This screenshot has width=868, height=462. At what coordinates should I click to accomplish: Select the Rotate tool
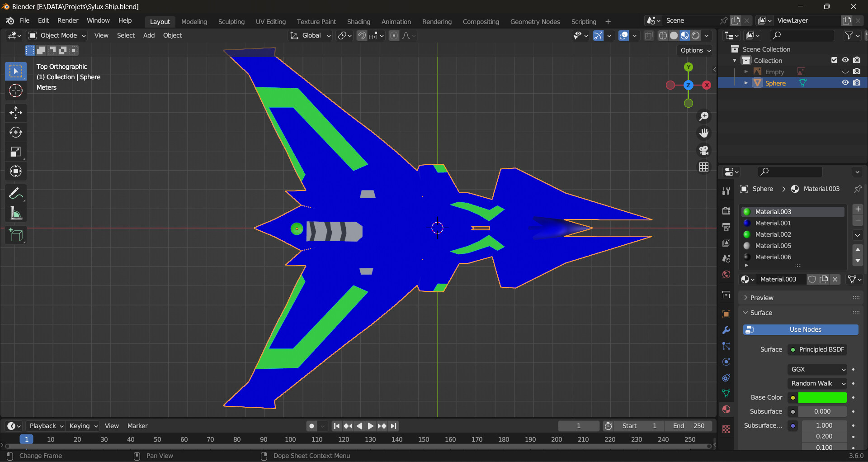pos(16,132)
